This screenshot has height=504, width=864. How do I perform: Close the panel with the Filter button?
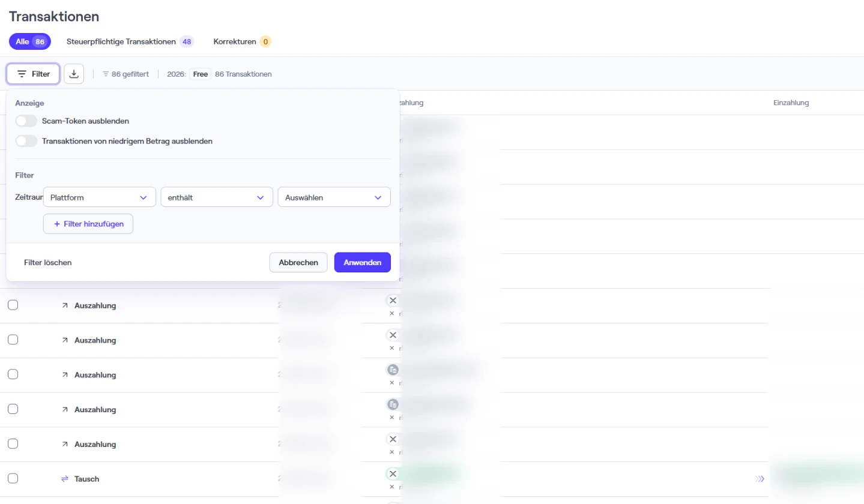[x=33, y=74]
